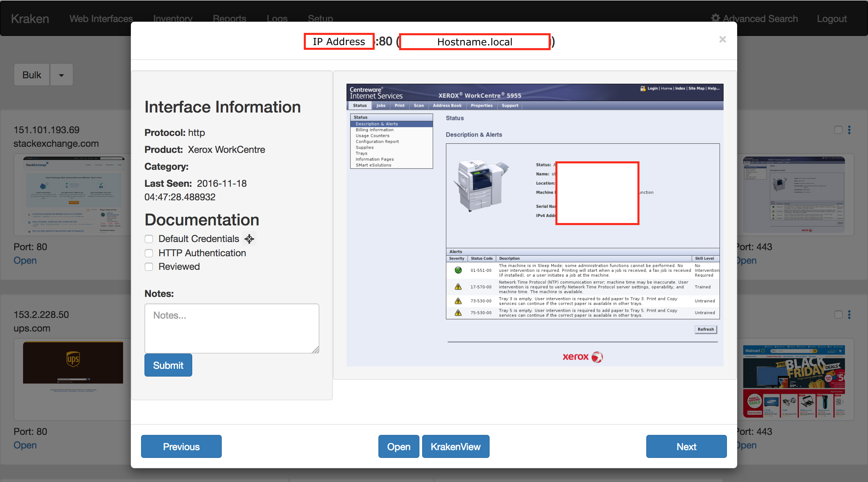Expand the Bulk dropdown caret
868x482 pixels.
pos(61,75)
